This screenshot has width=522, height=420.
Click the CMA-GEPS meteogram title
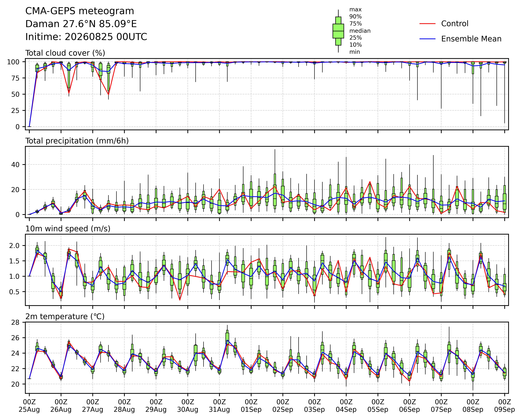[80, 11]
